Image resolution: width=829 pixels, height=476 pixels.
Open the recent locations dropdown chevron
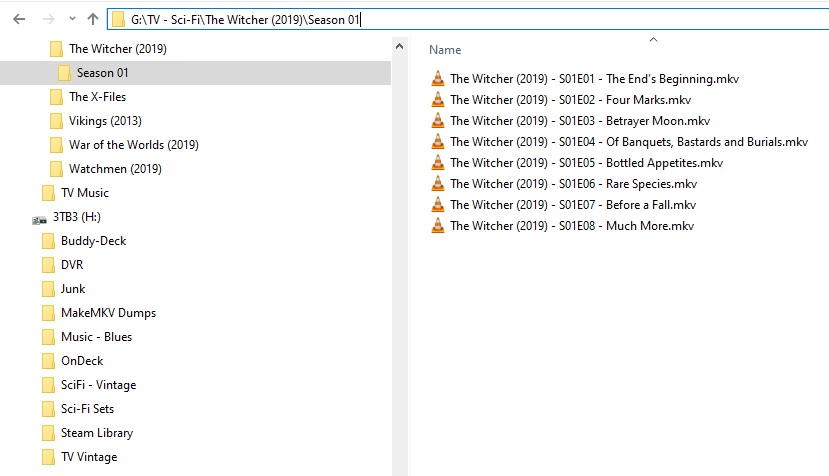coord(72,19)
